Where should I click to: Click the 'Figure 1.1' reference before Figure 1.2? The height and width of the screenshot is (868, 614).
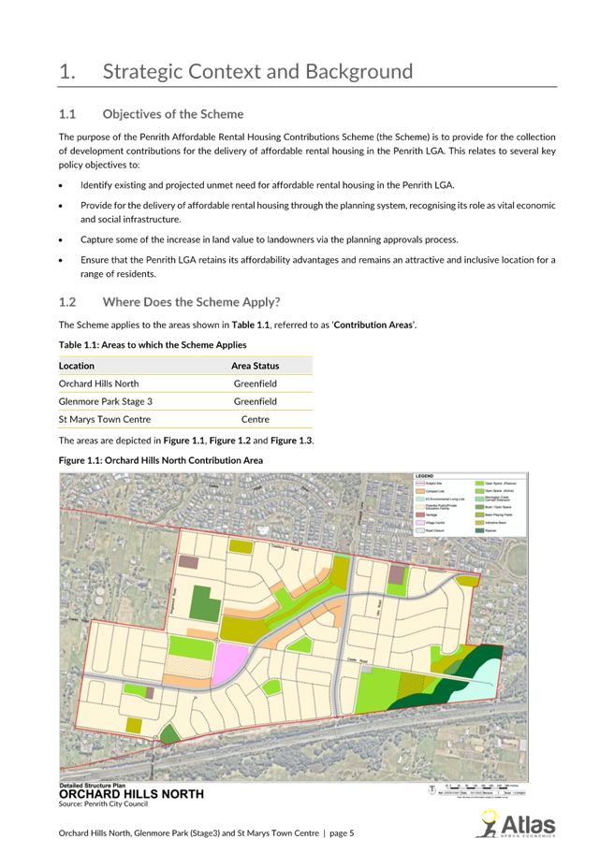pyautogui.click(x=183, y=441)
